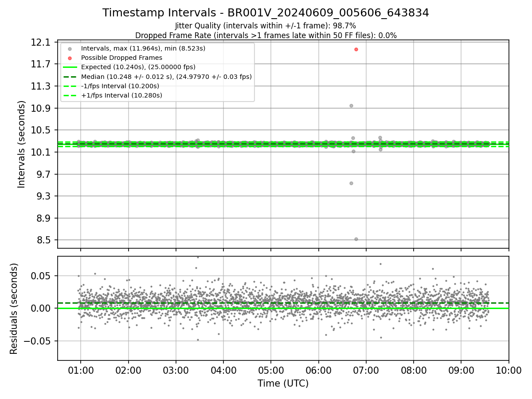Click the gray outlier point near 9.5 seconds
532x399 pixels.
351,183
